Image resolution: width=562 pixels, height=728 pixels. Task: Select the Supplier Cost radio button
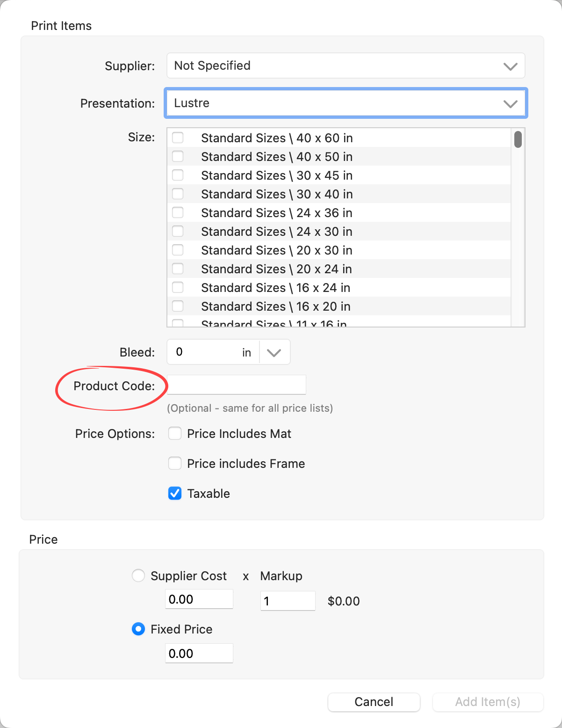(x=138, y=575)
